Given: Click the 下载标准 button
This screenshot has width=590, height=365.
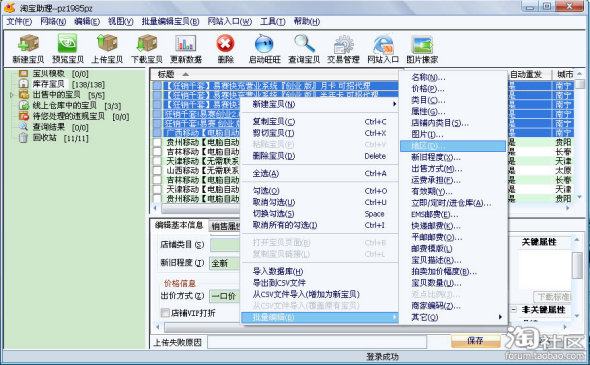Looking at the screenshot, I should (552, 297).
